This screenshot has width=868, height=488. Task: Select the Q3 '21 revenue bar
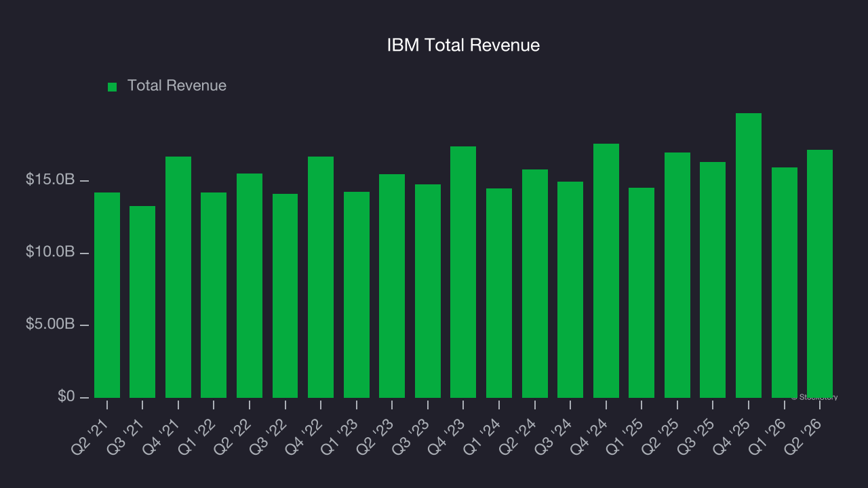point(142,302)
